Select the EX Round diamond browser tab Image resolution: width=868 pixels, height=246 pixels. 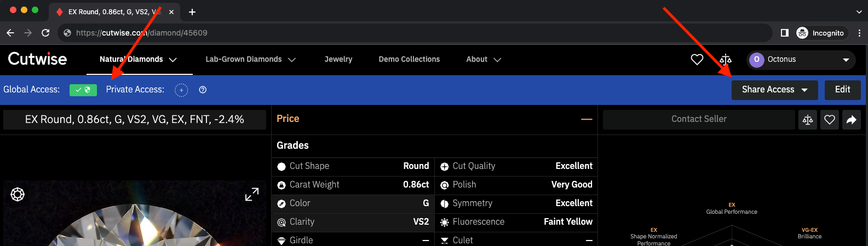(x=114, y=12)
